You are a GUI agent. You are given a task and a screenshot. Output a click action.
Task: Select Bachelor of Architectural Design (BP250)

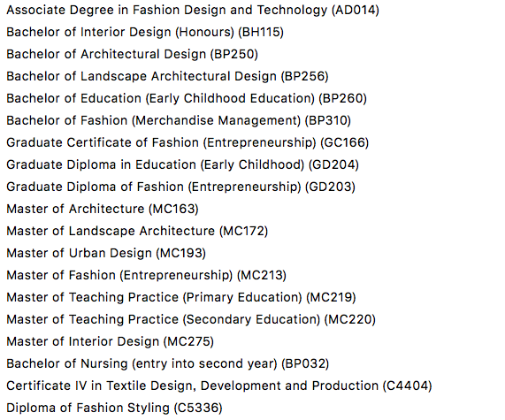pos(132,55)
